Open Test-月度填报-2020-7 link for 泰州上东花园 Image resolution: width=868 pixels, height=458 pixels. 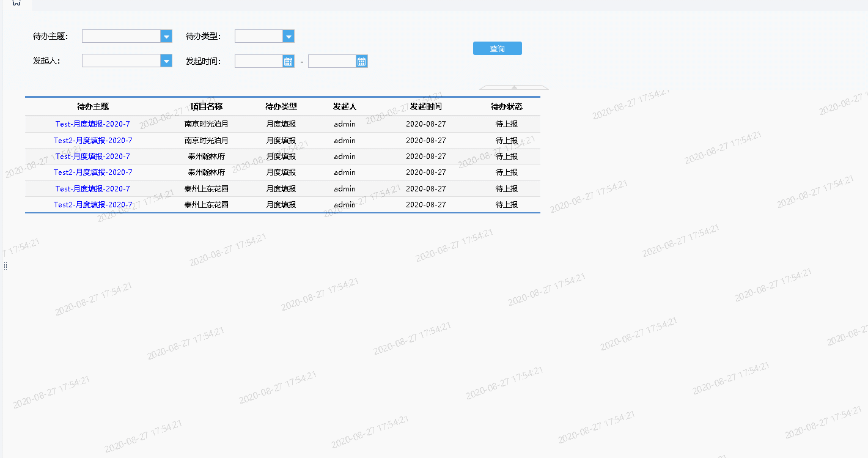click(93, 189)
